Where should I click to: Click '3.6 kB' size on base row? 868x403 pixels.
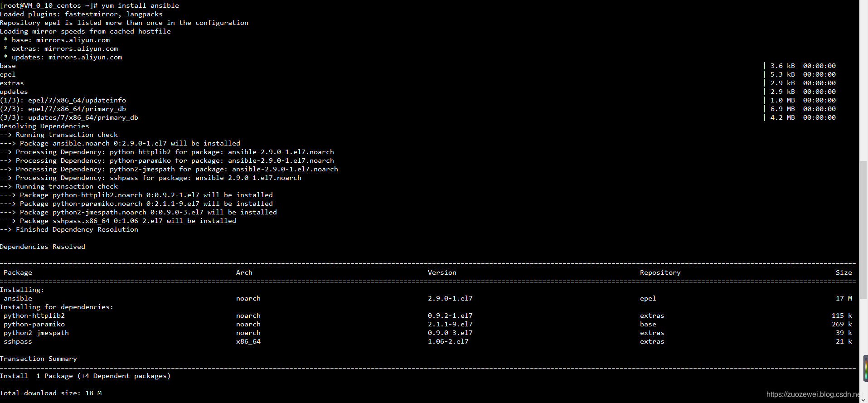[782, 66]
